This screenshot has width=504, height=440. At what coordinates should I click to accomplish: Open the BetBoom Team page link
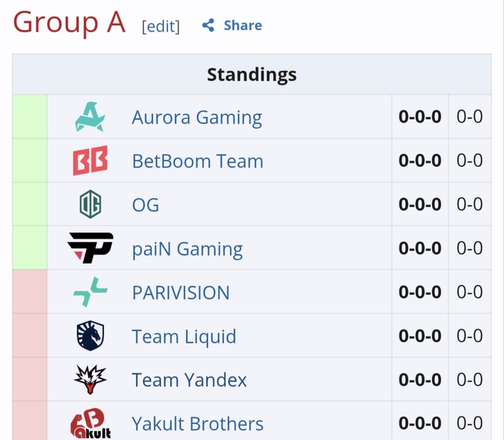point(197,161)
